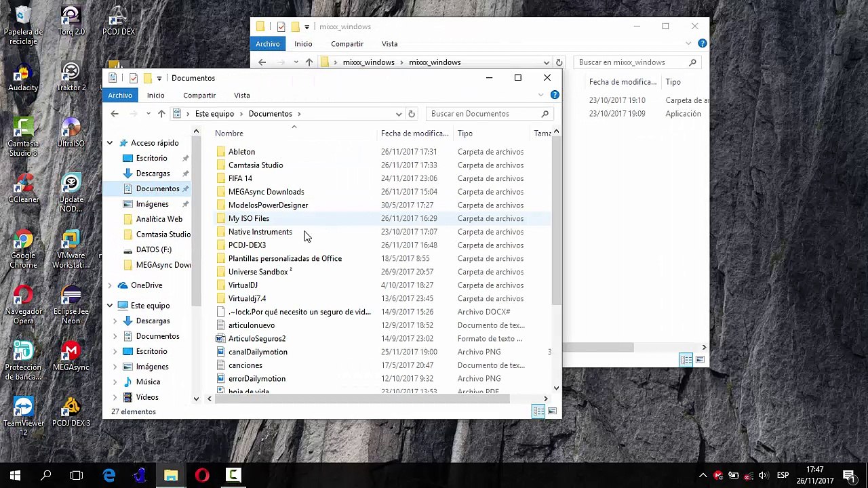Screen dimensions: 868x488
Task: Open Eclipse Jee Neon desktop shortcut
Action: pyautogui.click(x=71, y=304)
